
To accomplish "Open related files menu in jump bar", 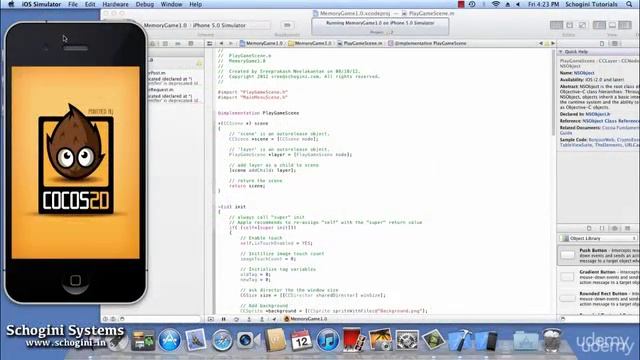I will point(210,43).
